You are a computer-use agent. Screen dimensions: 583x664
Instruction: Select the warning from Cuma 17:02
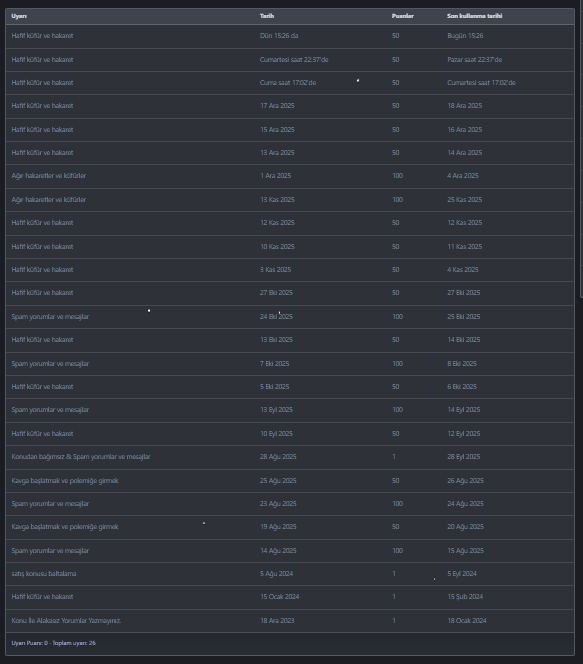(x=290, y=83)
